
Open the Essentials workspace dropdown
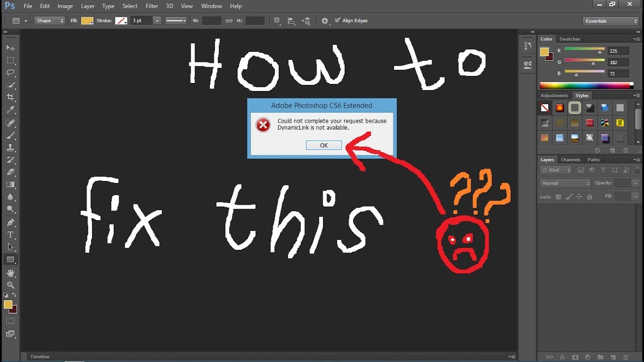pos(611,21)
